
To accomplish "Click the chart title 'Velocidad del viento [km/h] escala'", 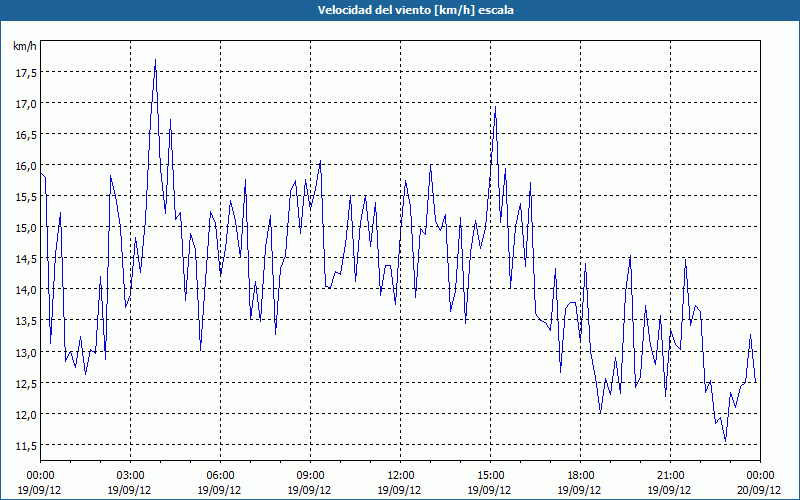I will pos(415,10).
